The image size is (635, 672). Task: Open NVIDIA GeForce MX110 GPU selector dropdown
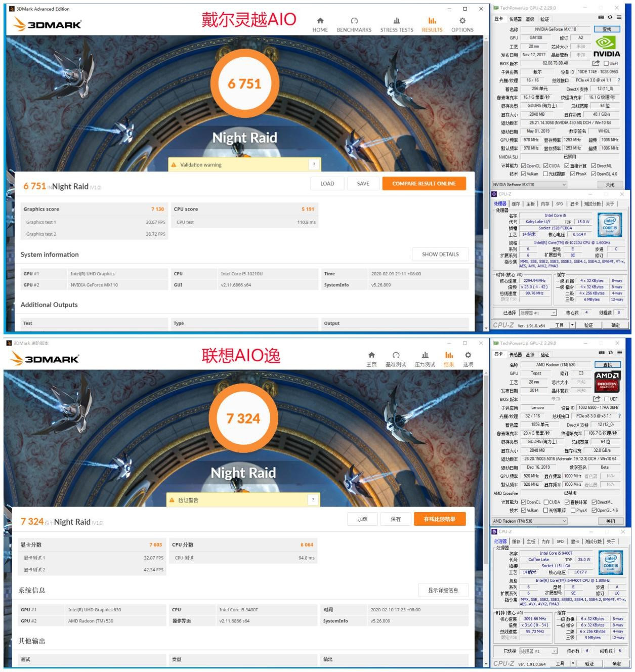pos(529,185)
